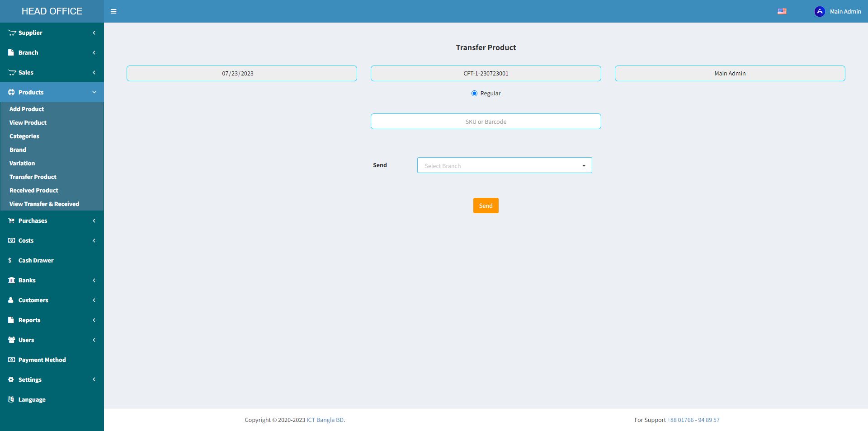Expand the Settings menu chevron
The width and height of the screenshot is (868, 431).
coord(94,379)
